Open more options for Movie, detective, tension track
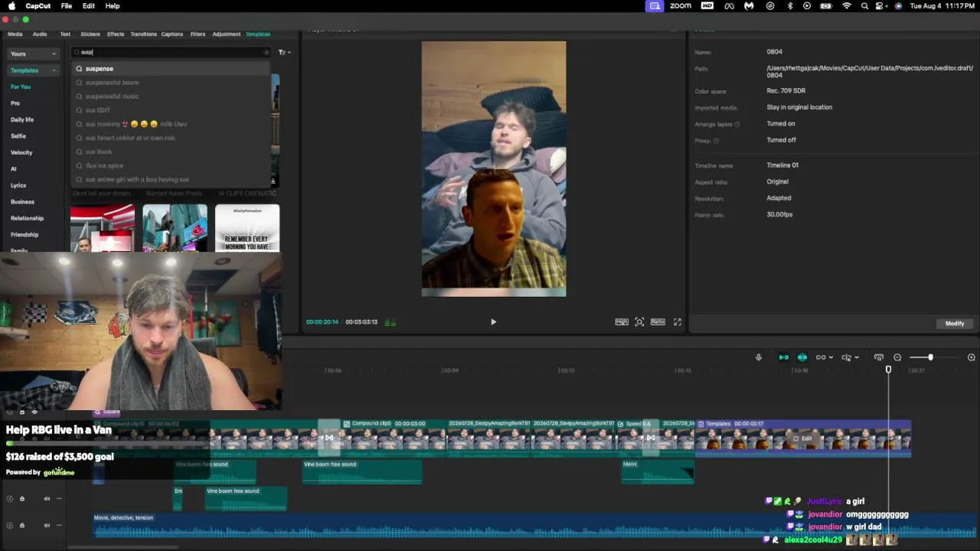Image resolution: width=980 pixels, height=551 pixels. pos(59,526)
